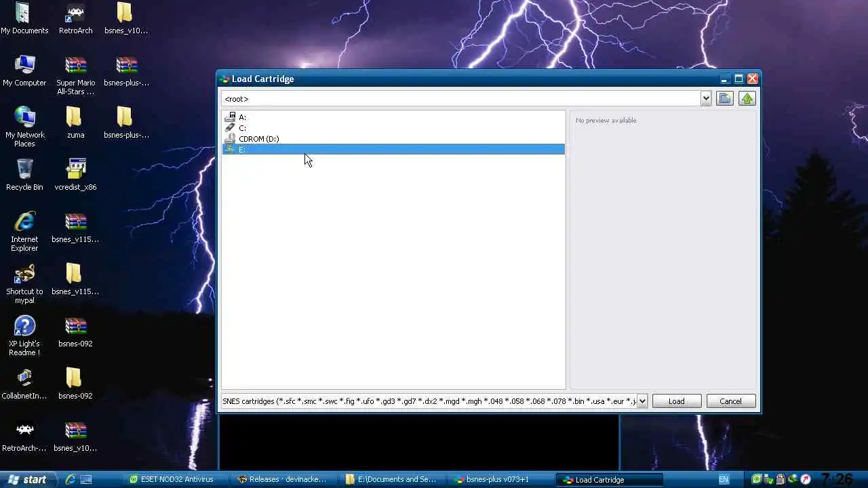Open My Network Places icon
The image size is (868, 488).
click(24, 127)
